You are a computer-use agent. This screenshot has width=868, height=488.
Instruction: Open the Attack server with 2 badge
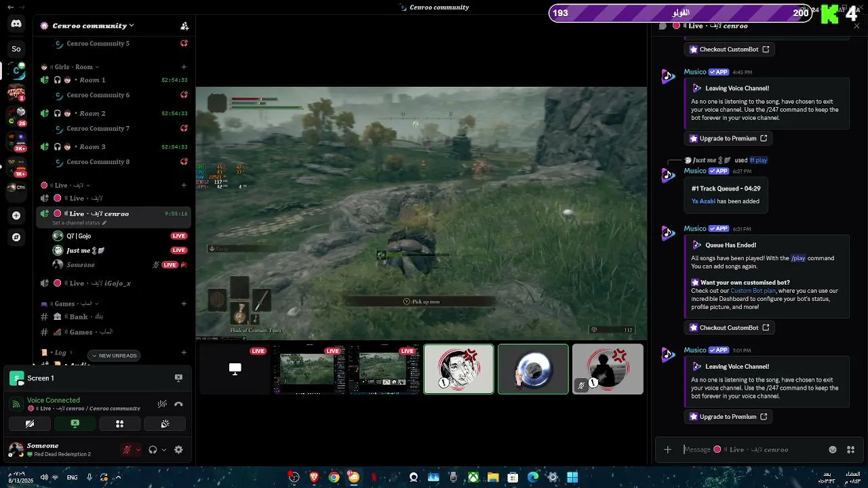[x=16, y=92]
